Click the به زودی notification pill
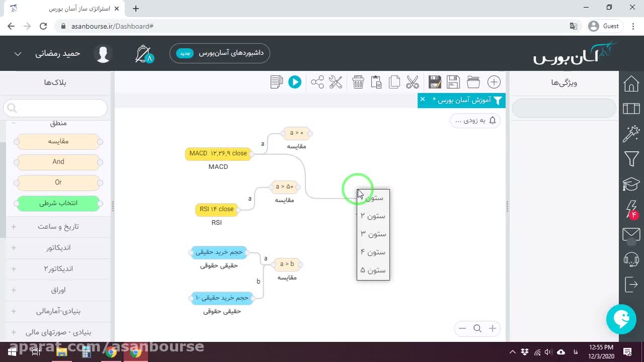 475,120
